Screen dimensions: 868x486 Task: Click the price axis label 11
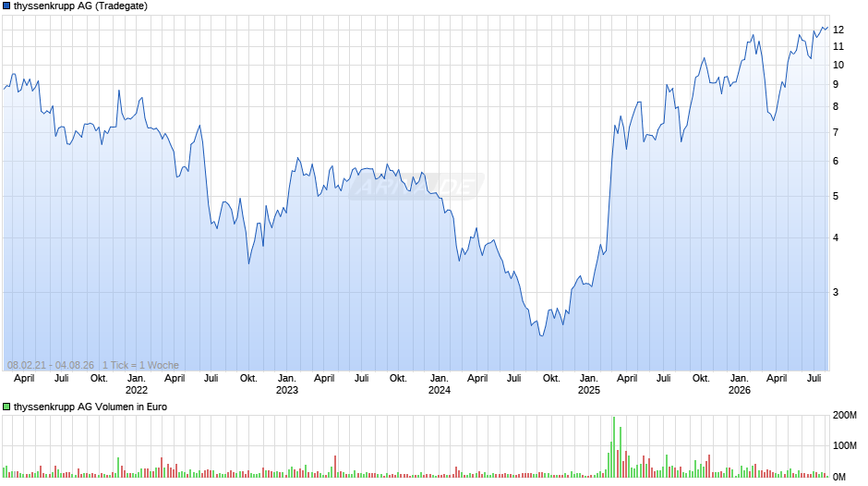838,46
